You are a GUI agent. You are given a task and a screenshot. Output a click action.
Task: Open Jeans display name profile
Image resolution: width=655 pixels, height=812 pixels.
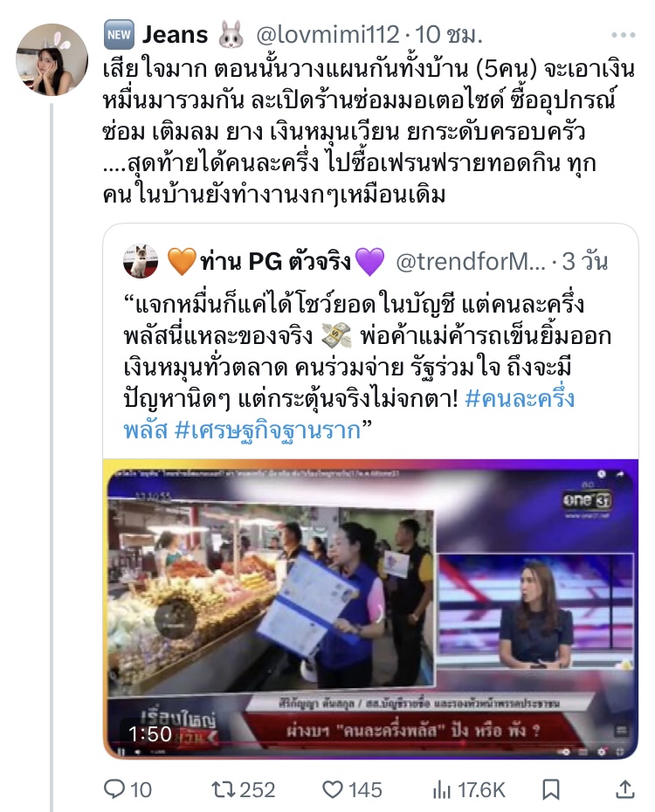(x=175, y=35)
